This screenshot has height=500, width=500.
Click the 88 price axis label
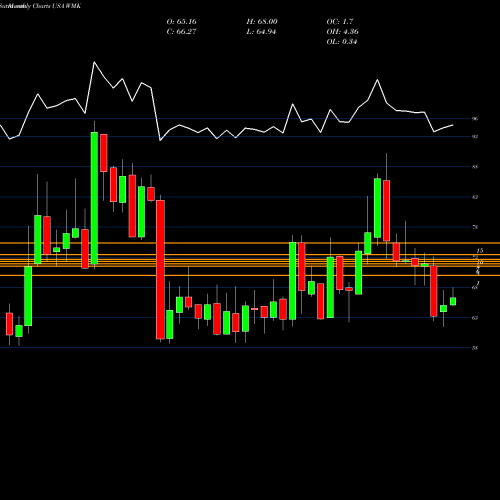pos(475,167)
